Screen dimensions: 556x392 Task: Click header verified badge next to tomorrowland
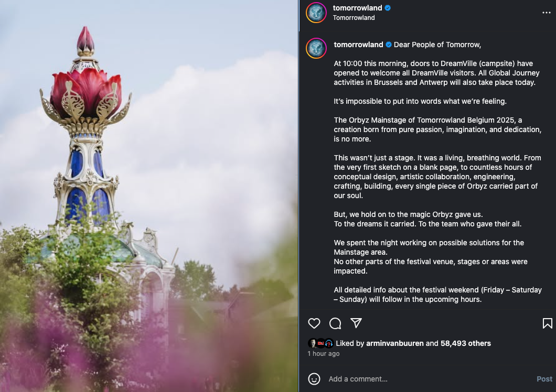point(388,8)
